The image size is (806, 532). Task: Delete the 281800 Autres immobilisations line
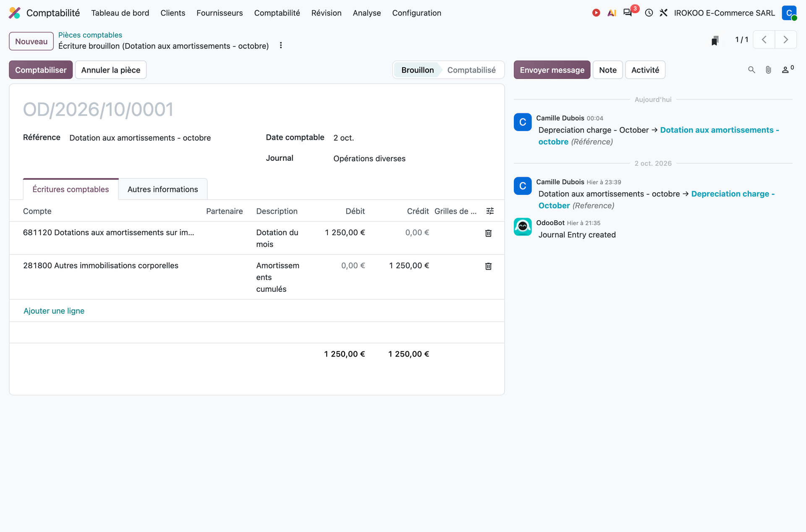pos(488,266)
